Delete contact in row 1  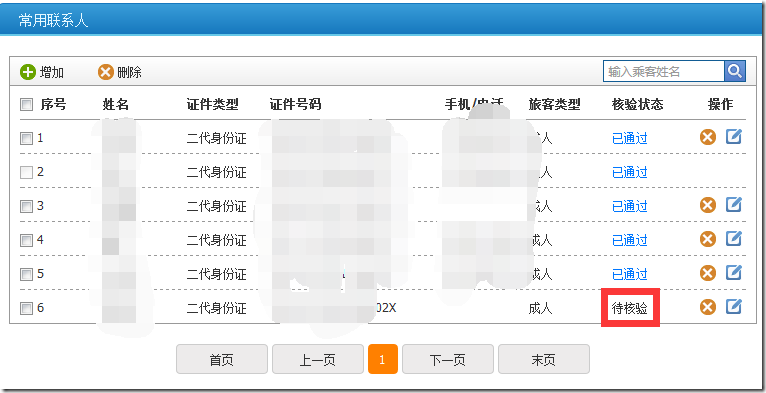pos(707,137)
